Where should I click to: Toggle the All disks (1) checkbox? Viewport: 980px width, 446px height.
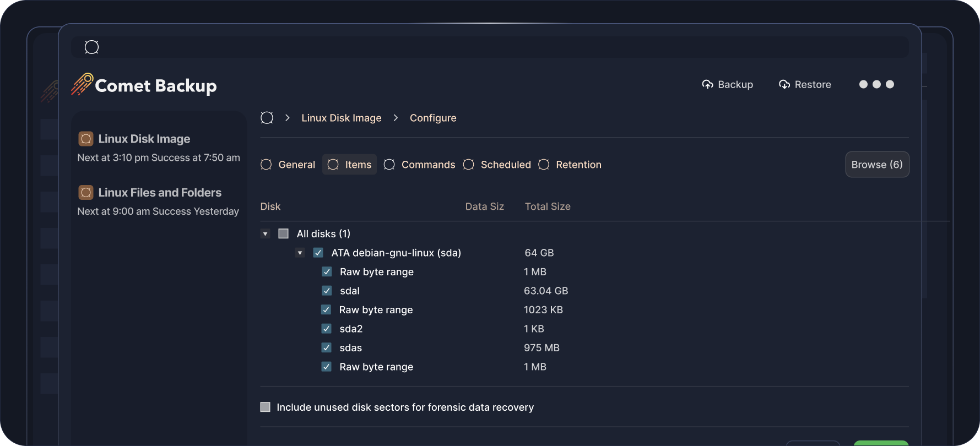(284, 233)
